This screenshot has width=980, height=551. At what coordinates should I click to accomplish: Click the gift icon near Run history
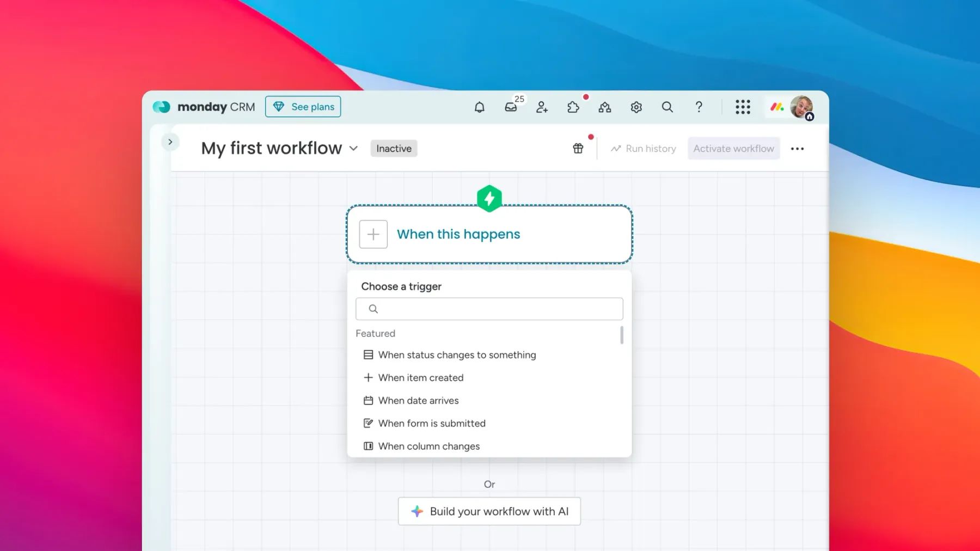[x=578, y=148]
